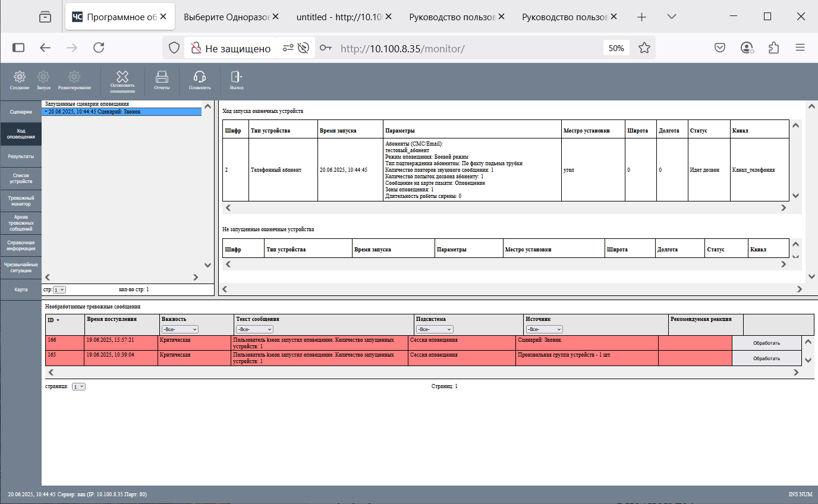Open the Подсистема filter dropdown
Image resolution: width=818 pixels, height=504 pixels.
click(435, 329)
